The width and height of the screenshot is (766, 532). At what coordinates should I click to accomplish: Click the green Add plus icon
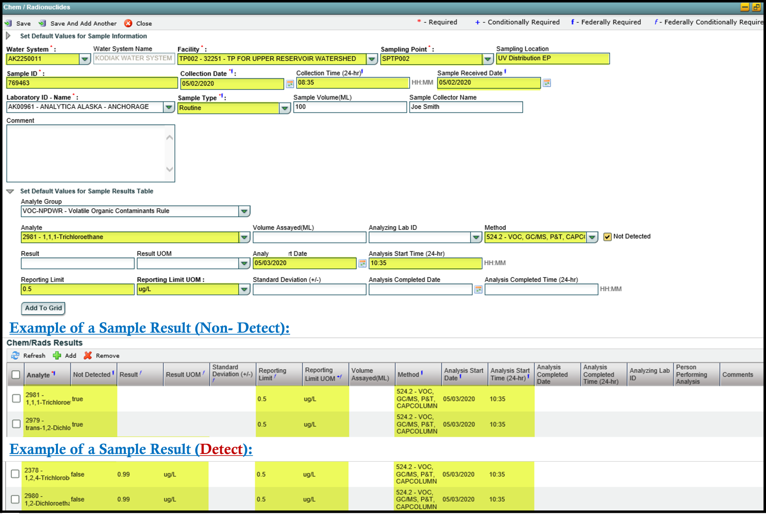coord(57,355)
